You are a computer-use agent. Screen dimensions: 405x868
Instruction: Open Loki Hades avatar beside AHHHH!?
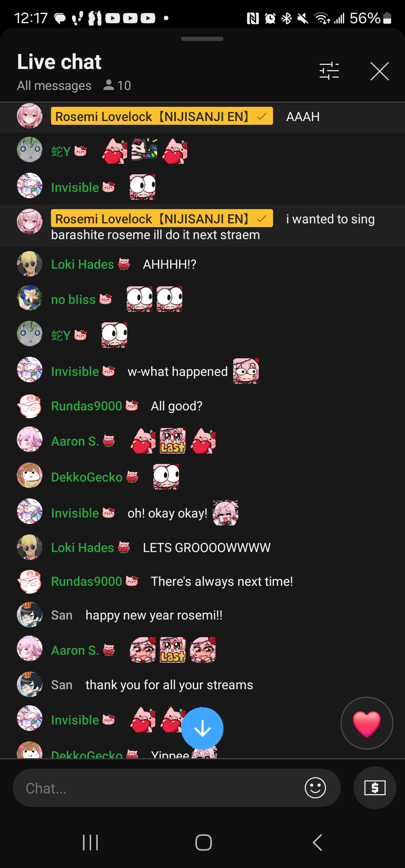point(30,264)
